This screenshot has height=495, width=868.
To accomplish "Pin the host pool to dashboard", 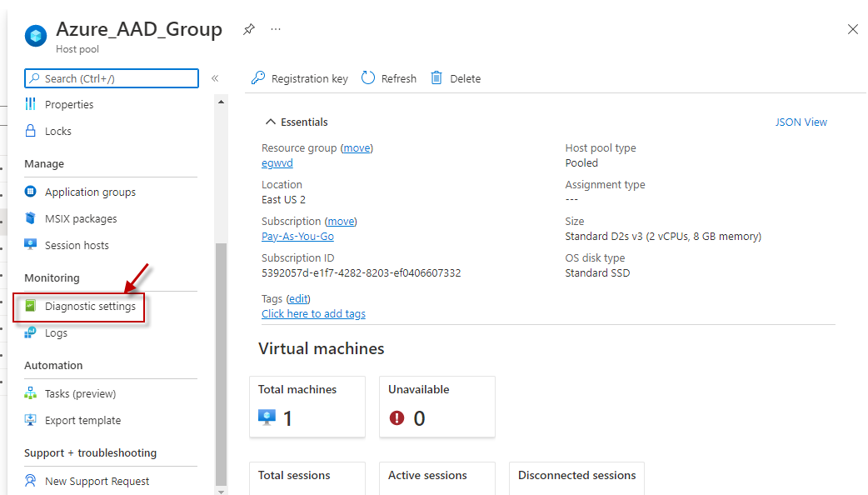I will click(x=249, y=29).
